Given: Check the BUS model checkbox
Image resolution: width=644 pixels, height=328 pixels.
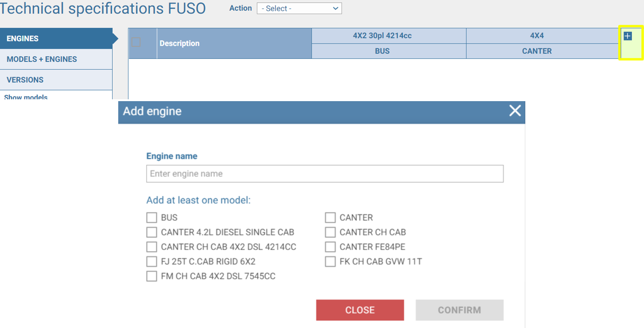Looking at the screenshot, I should click(x=152, y=218).
